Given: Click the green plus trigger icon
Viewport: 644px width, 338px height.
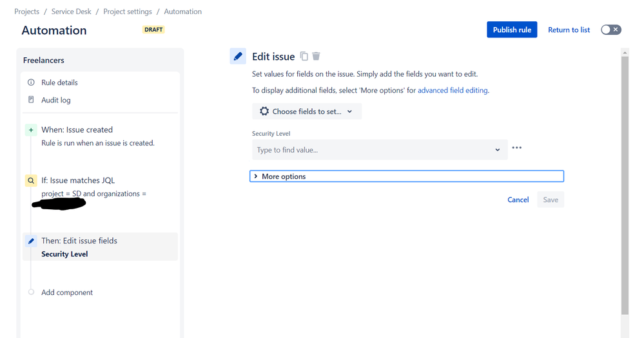Looking at the screenshot, I should 31,129.
